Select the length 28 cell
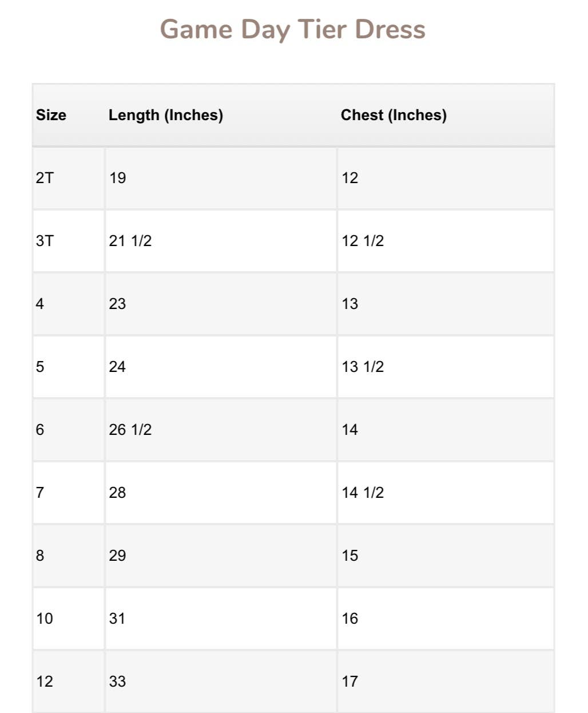588x713 pixels. pos(118,493)
